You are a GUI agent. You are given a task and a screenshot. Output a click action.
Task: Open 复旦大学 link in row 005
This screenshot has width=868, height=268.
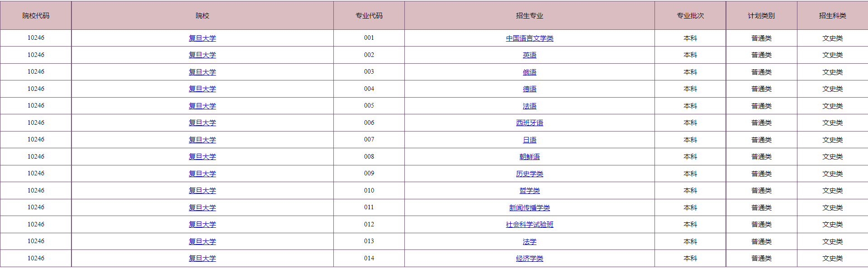pyautogui.click(x=202, y=106)
